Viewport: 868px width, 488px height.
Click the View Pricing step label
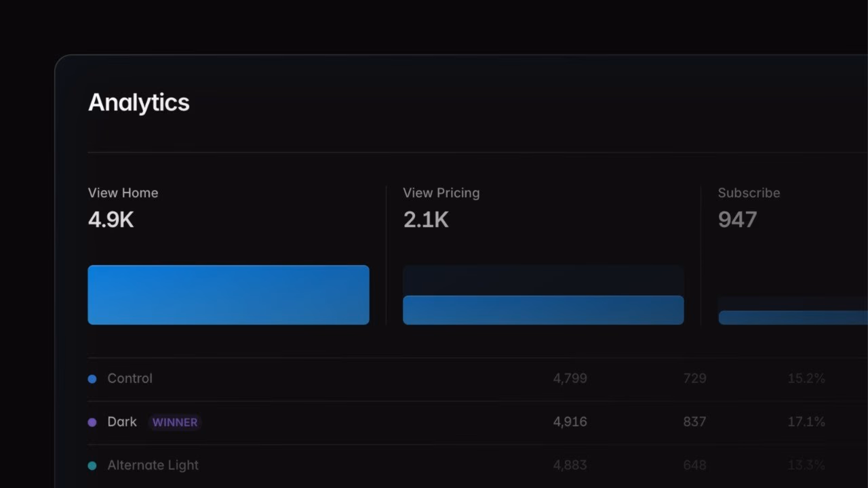click(441, 192)
